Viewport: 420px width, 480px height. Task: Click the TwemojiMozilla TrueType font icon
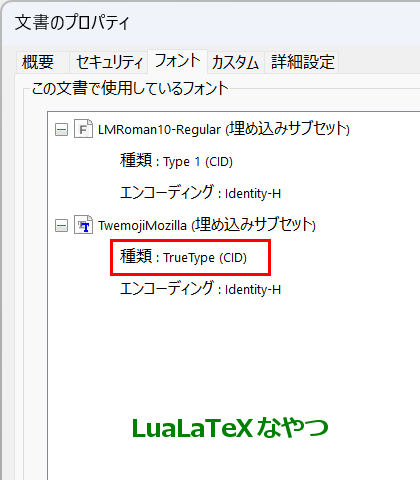click(83, 225)
